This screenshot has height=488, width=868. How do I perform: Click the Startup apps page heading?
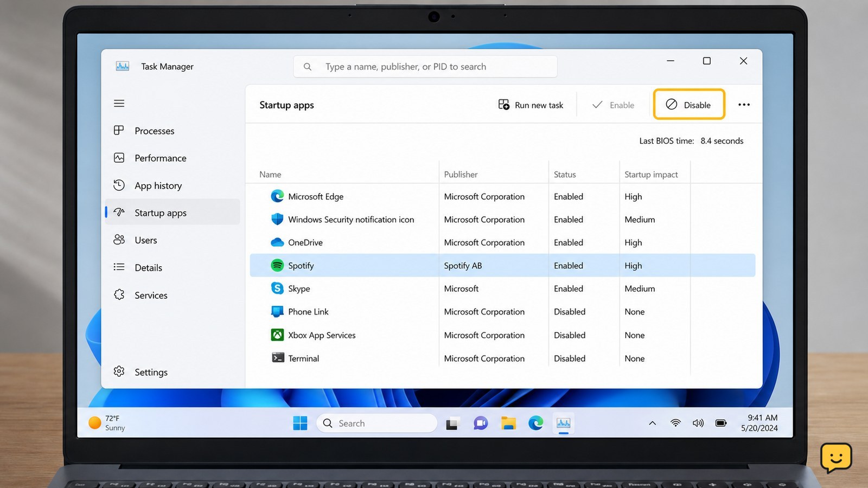(x=286, y=105)
